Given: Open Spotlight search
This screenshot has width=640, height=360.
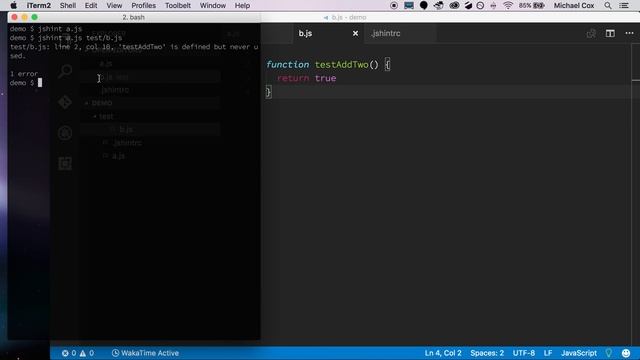Looking at the screenshot, I should [608, 6].
